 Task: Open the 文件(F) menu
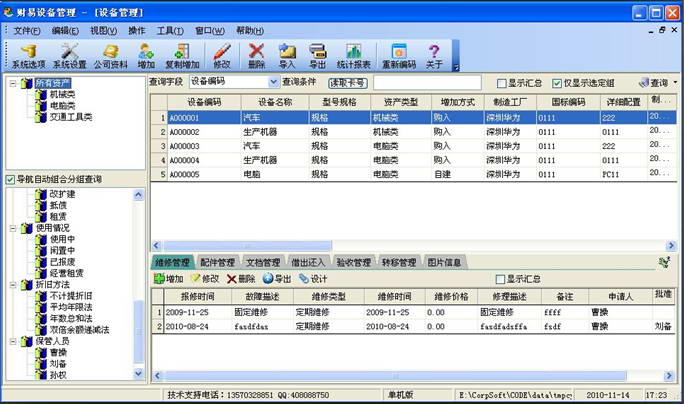click(x=27, y=31)
